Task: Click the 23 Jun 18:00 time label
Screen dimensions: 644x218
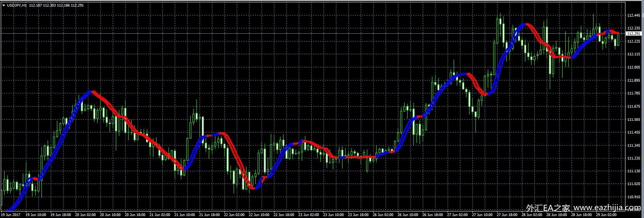Action: 358,215
